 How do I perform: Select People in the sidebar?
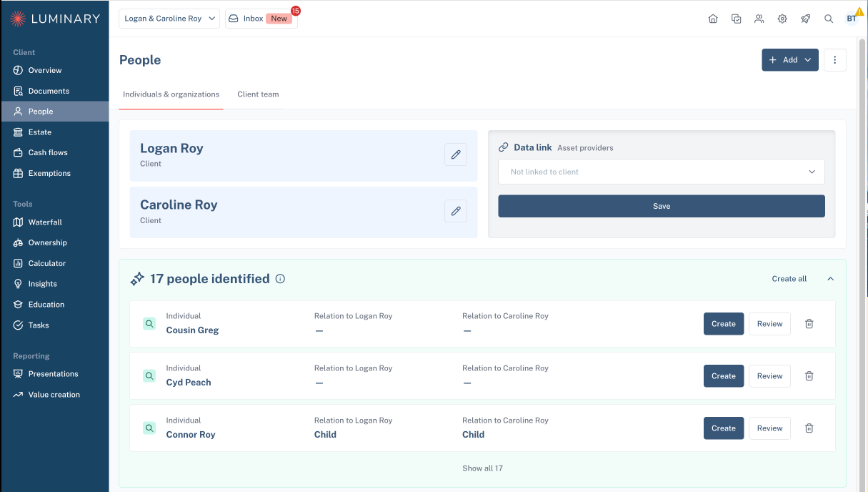click(x=54, y=112)
